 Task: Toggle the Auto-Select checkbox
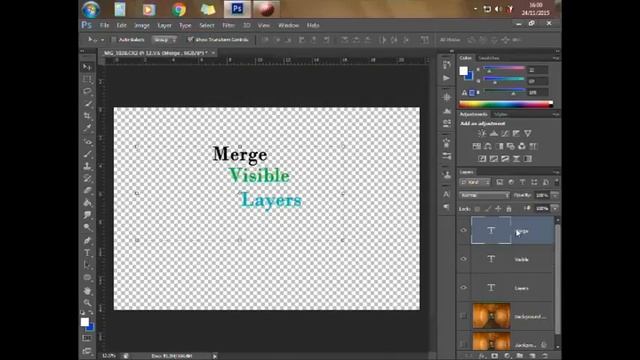(113, 40)
